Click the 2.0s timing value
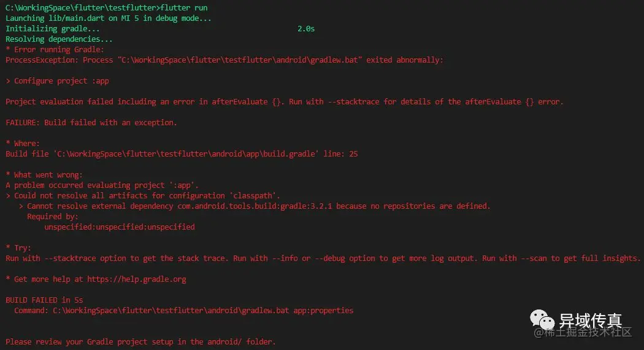Image resolution: width=644 pixels, height=350 pixels. pyautogui.click(x=306, y=29)
